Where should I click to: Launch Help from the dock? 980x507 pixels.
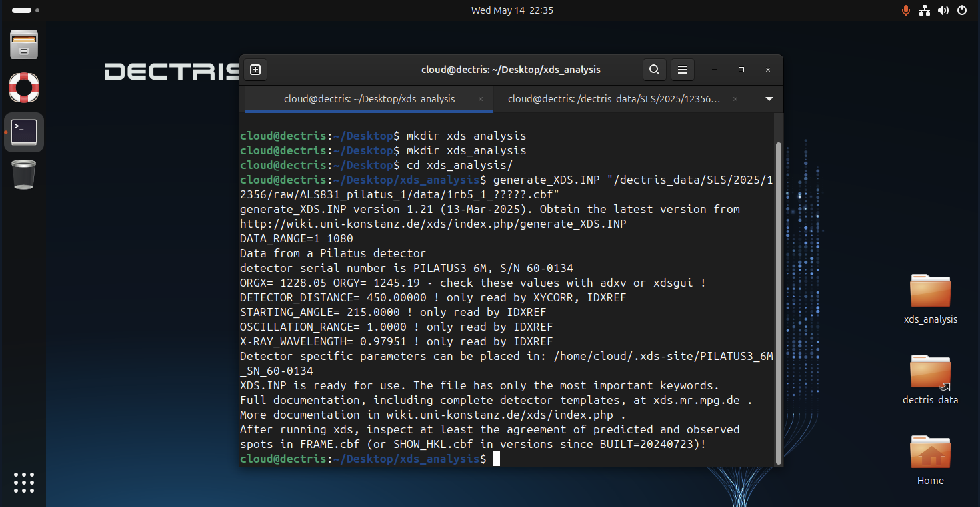pyautogui.click(x=24, y=87)
